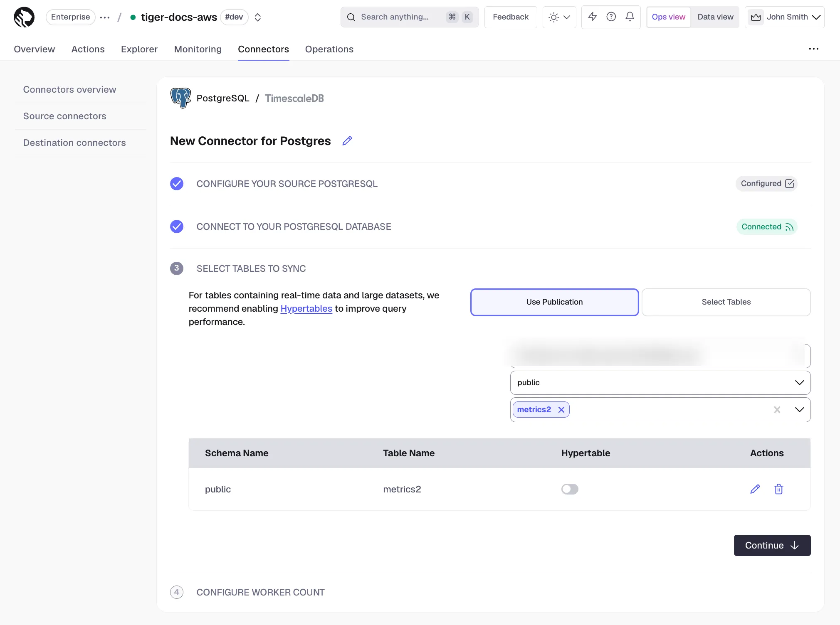
Task: Open the light theme selector
Action: pyautogui.click(x=559, y=17)
